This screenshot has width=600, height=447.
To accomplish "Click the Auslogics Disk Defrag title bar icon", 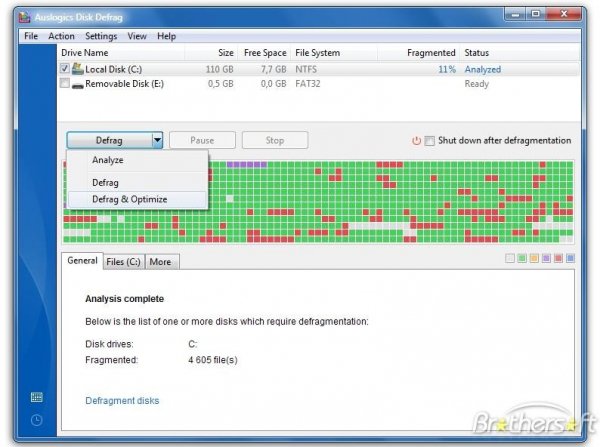I will pyautogui.click(x=24, y=17).
